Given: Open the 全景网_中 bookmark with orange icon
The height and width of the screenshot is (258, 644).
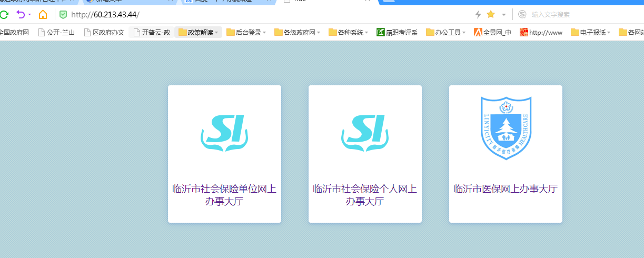Looking at the screenshot, I should coord(493,32).
